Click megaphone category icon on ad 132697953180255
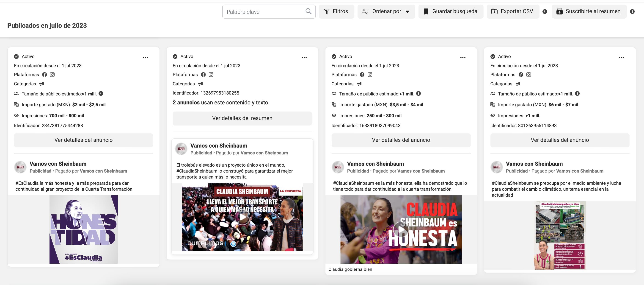Screen dimensions: 644x285 pyautogui.click(x=200, y=84)
